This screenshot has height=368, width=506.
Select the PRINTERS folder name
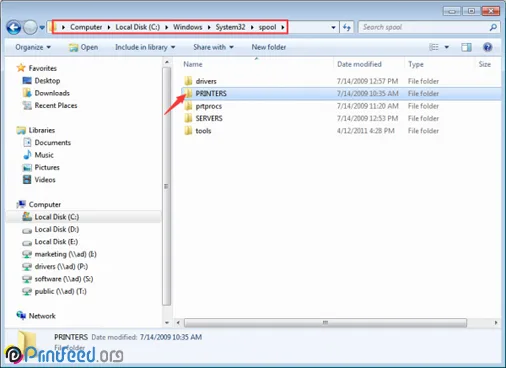pyautogui.click(x=211, y=94)
